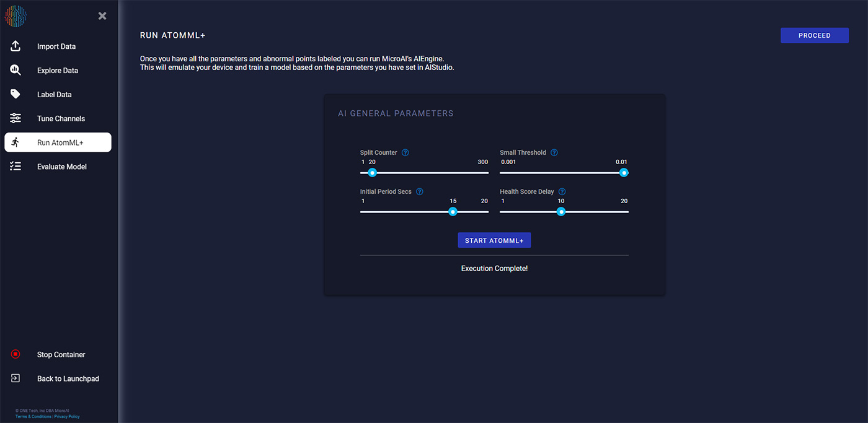Close the sidebar with the X icon
The image size is (868, 423).
pyautogui.click(x=102, y=16)
